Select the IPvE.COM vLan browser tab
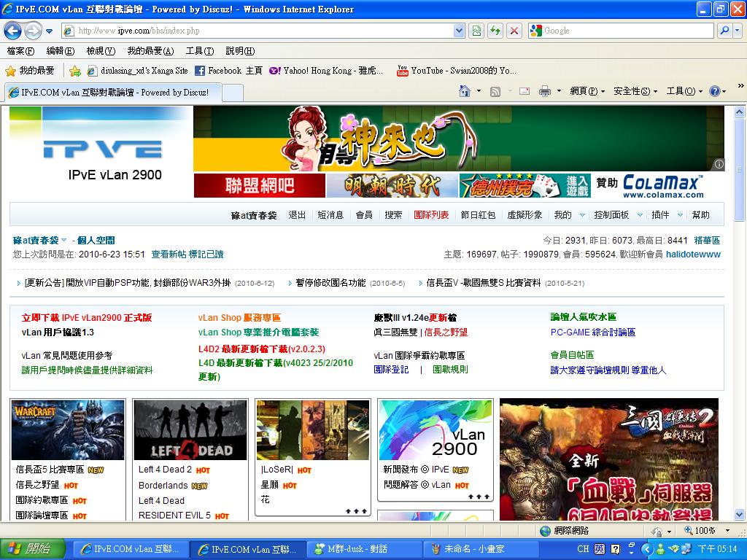 pos(109,93)
